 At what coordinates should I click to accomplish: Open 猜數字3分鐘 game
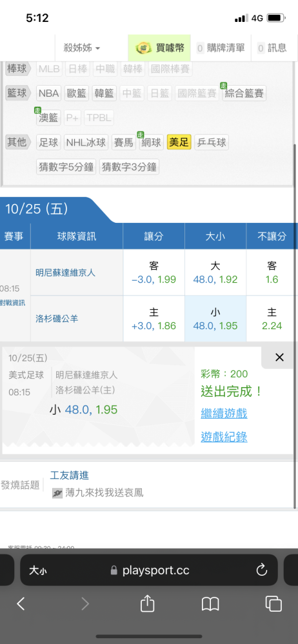[129, 167]
